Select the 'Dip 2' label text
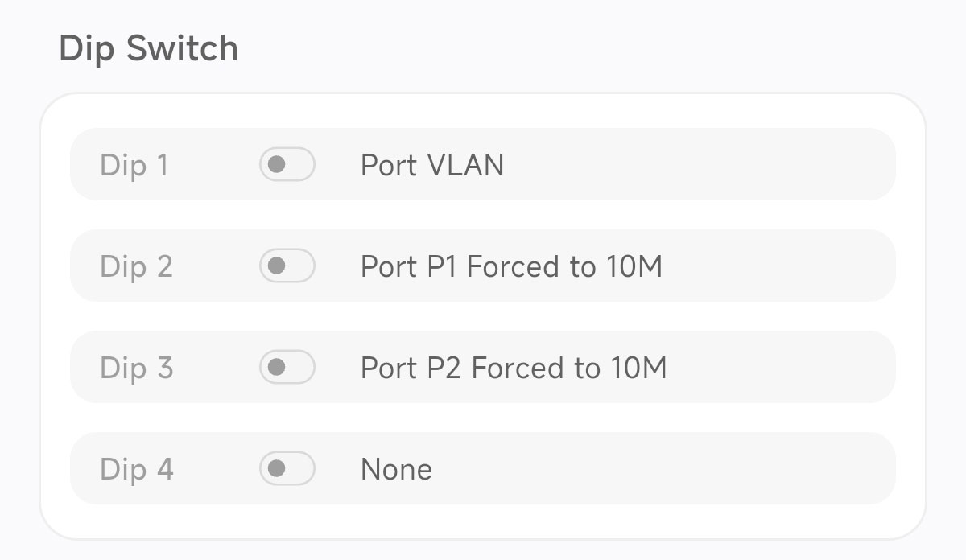The width and height of the screenshot is (966, 560). (136, 266)
